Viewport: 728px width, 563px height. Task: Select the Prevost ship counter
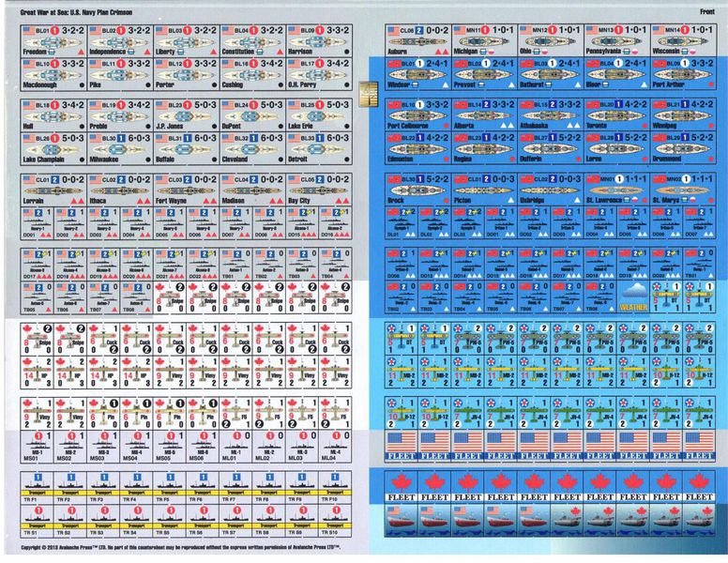(484, 74)
